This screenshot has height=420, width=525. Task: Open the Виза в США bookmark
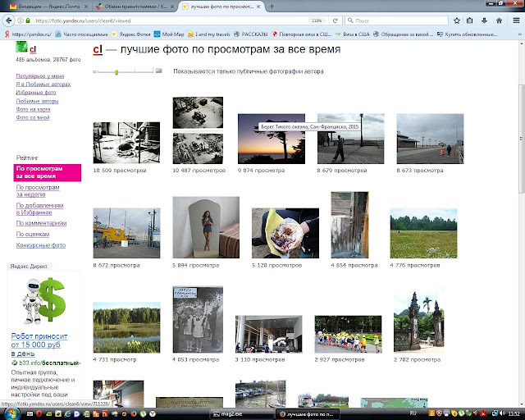353,34
